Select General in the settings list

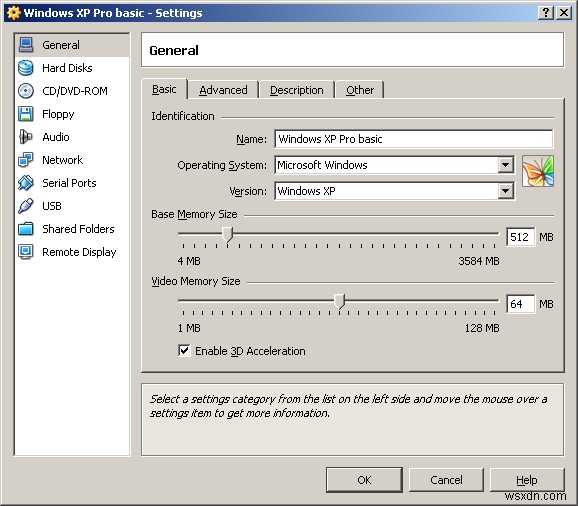tap(72, 45)
